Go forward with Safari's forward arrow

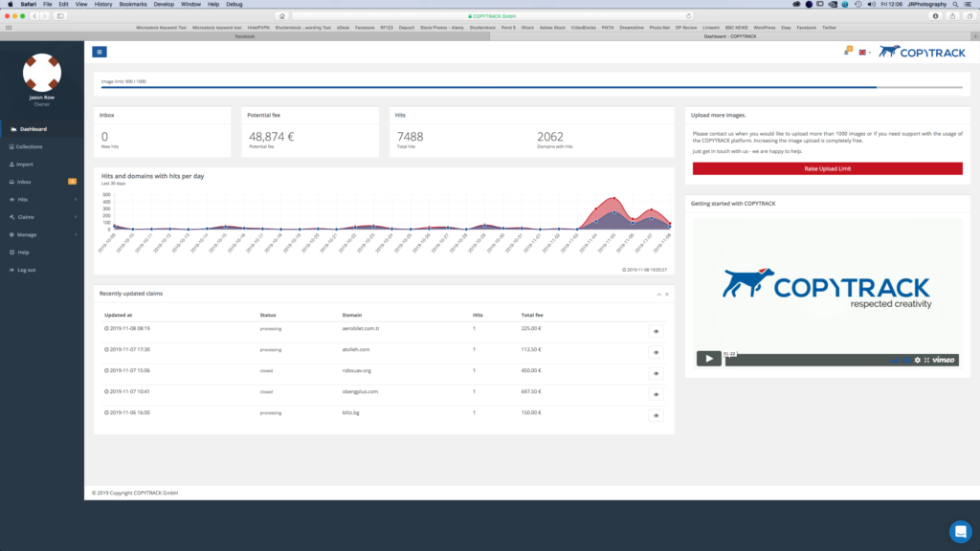pyautogui.click(x=44, y=16)
